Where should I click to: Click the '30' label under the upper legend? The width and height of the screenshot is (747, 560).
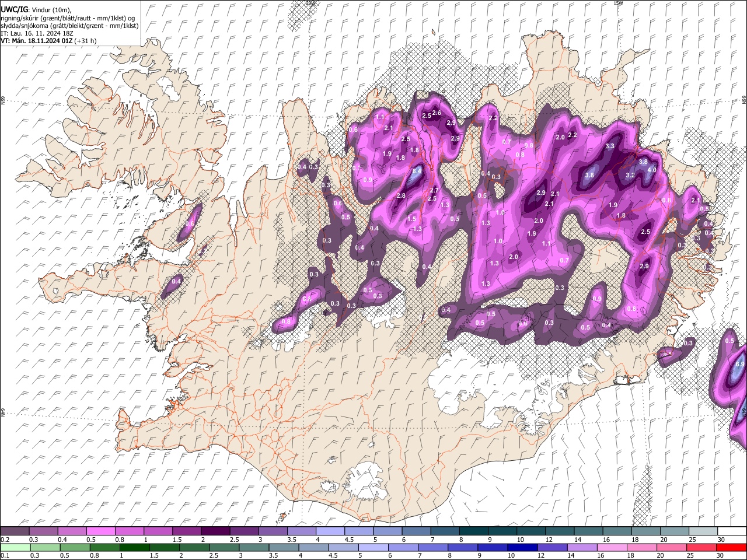click(721, 540)
